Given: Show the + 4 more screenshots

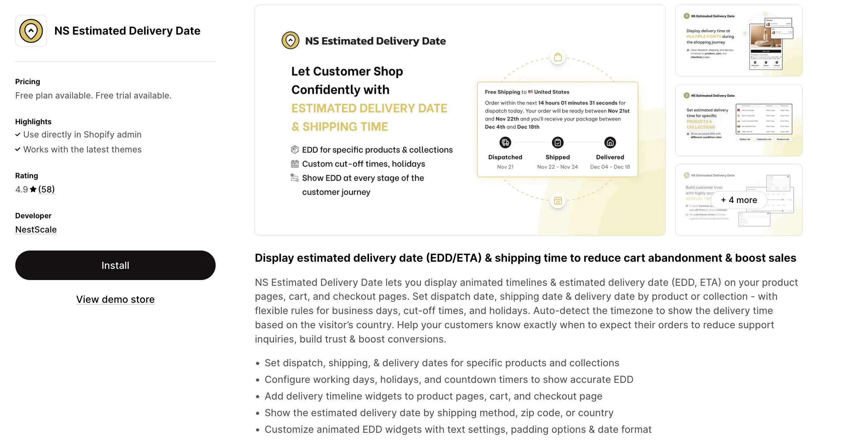Looking at the screenshot, I should [739, 200].
